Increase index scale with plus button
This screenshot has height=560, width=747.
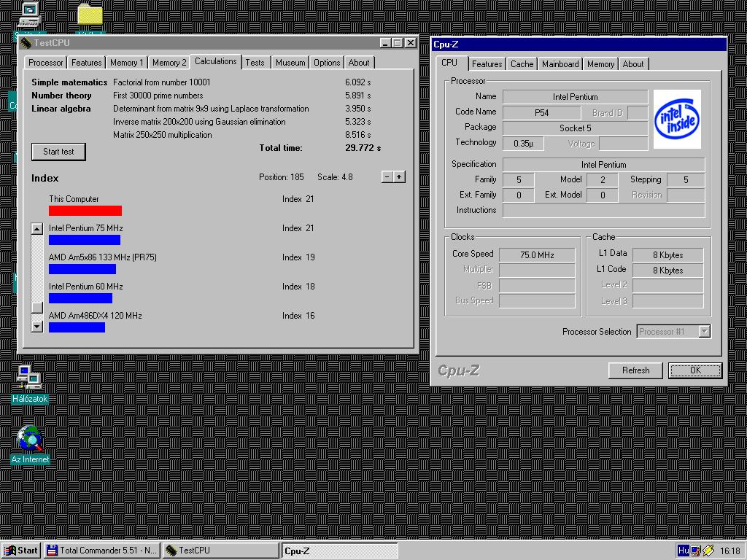[x=399, y=176]
